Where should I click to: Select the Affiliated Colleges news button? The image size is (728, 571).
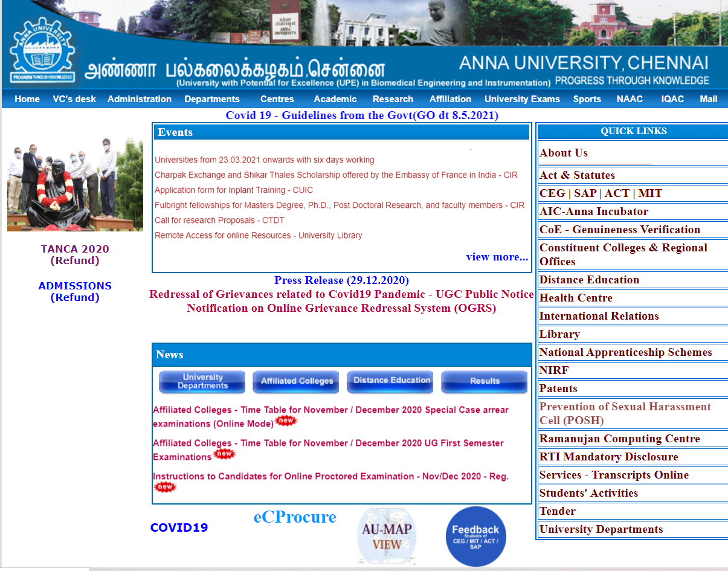297,381
